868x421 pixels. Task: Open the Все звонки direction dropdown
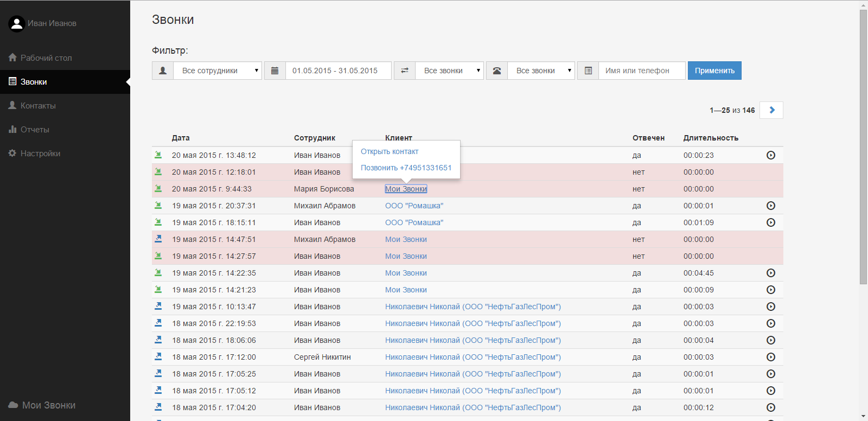tap(450, 71)
